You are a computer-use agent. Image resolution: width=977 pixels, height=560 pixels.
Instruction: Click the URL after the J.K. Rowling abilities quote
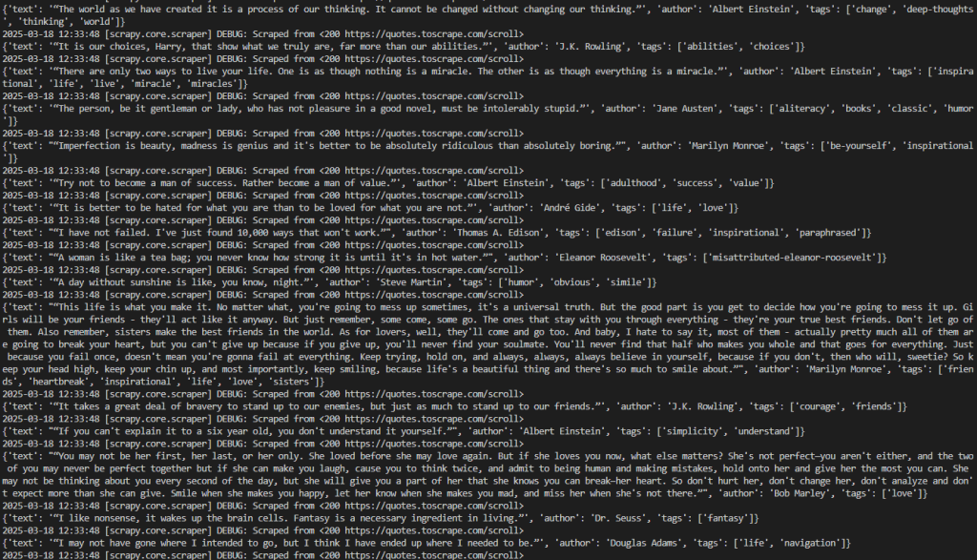tap(431, 58)
